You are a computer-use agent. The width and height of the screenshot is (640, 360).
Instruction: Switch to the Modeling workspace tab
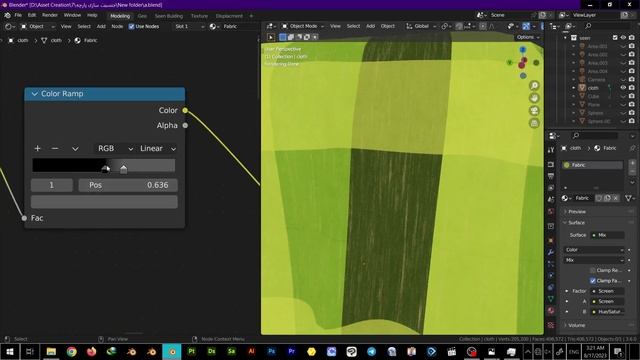(x=120, y=16)
